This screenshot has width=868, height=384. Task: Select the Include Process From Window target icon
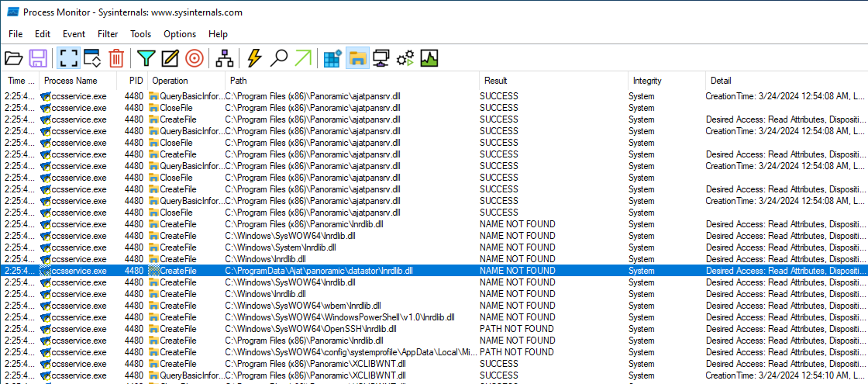point(195,57)
